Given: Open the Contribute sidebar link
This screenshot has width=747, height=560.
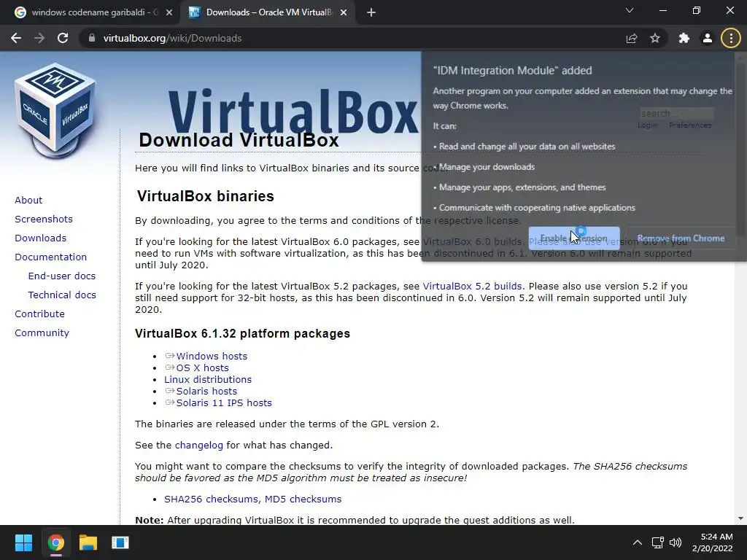Looking at the screenshot, I should (39, 314).
